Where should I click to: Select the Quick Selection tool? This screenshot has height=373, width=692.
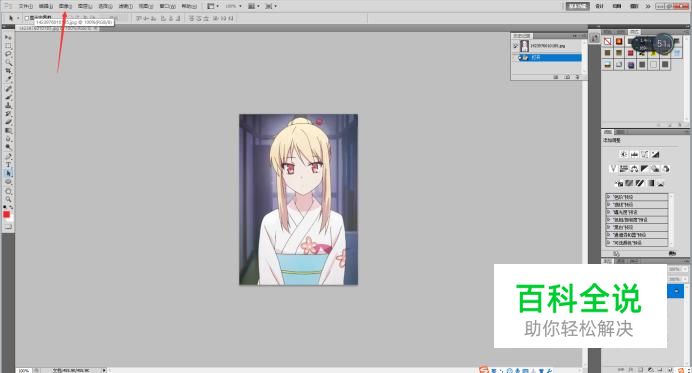click(x=8, y=62)
